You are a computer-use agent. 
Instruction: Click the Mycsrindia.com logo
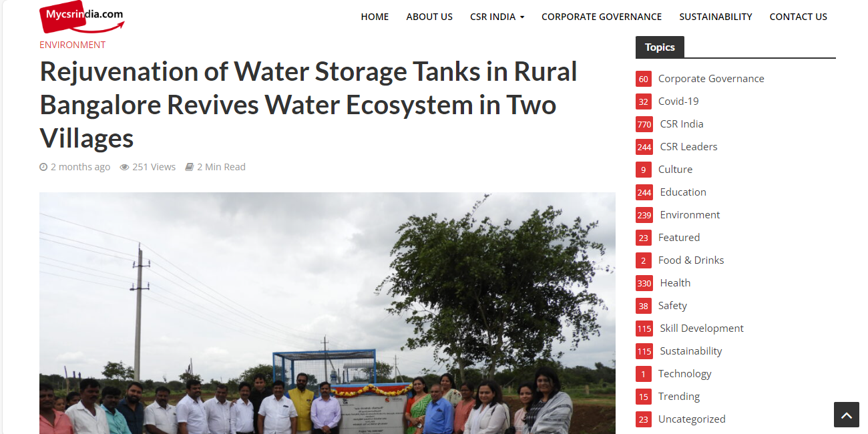tap(82, 17)
